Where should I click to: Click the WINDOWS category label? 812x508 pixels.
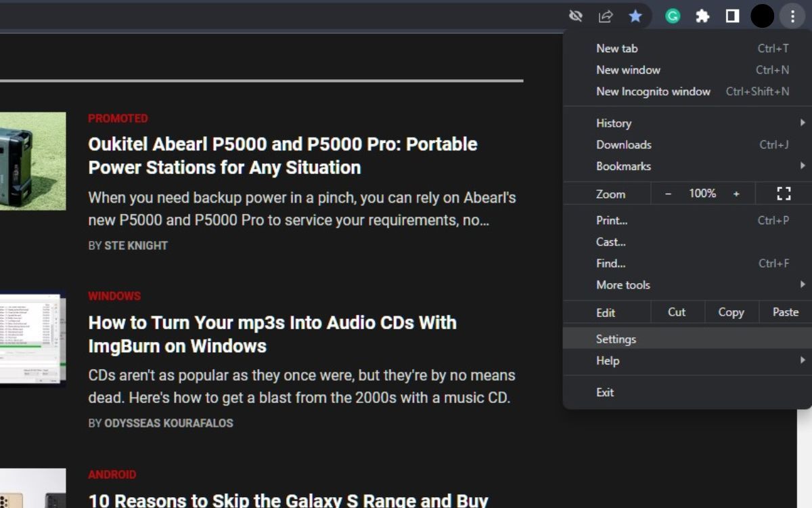114,297
